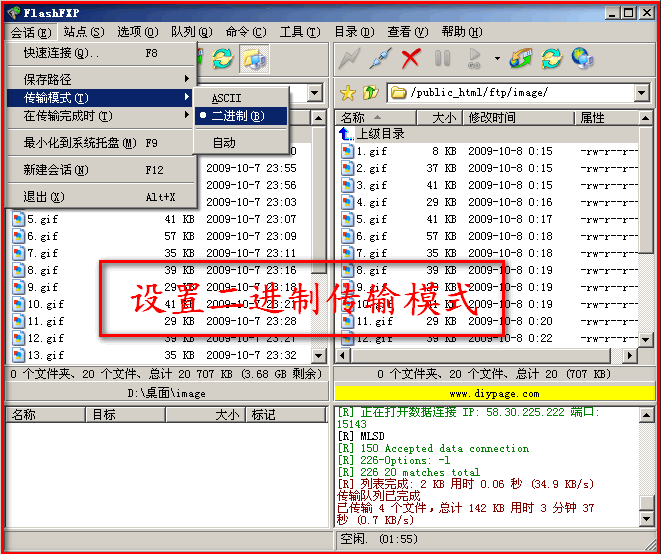Viewport: 661px width, 554px height.
Task: Select remote file 5.gif
Action: [364, 219]
